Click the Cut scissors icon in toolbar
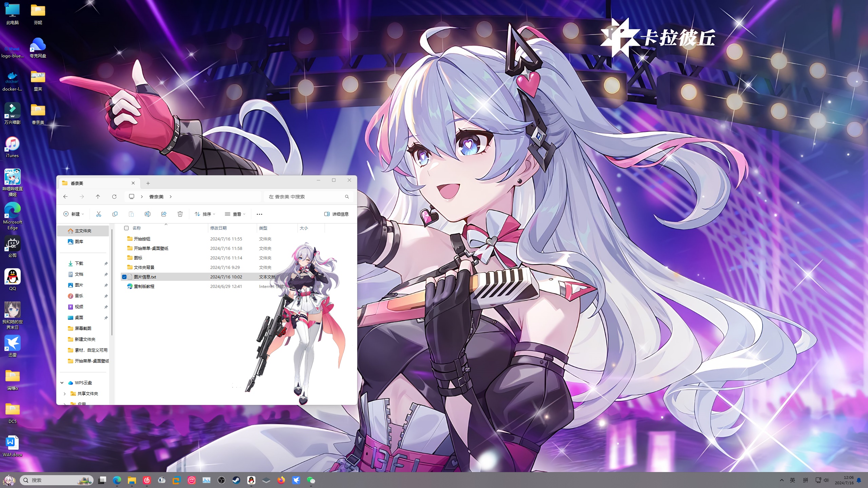Screen dimensions: 868x488 pos(99,214)
